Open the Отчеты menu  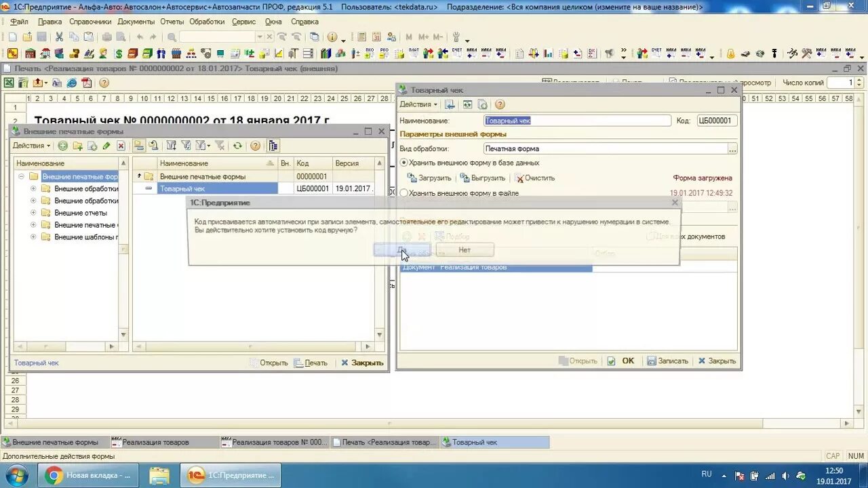[172, 22]
